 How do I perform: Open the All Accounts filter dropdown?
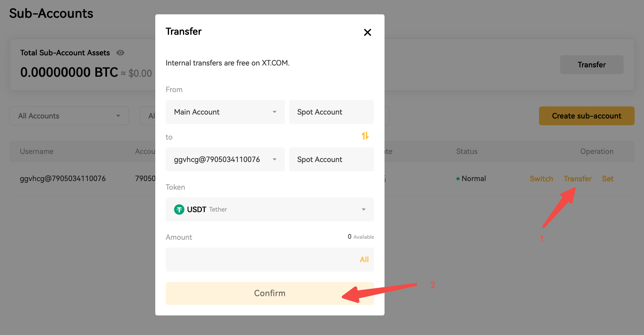click(x=69, y=116)
